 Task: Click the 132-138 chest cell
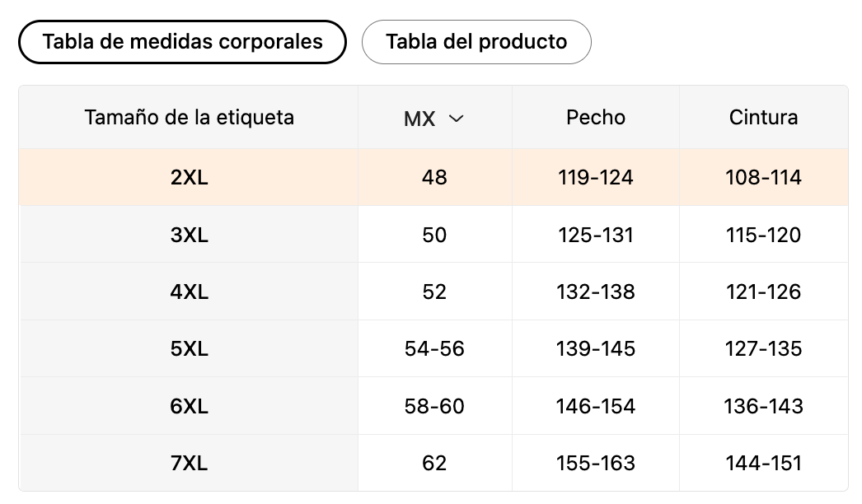tap(595, 292)
